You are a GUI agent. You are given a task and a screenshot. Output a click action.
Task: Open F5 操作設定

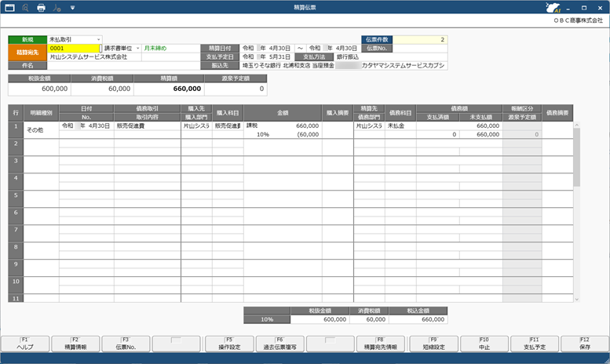227,343
